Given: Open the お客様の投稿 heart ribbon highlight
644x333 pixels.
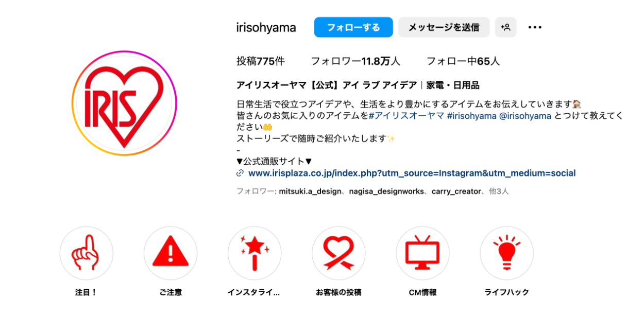Looking at the screenshot, I should tap(338, 253).
